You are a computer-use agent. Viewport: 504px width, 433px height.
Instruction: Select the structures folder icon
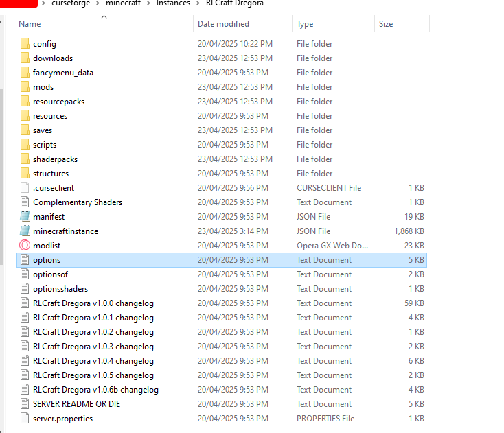coord(25,174)
